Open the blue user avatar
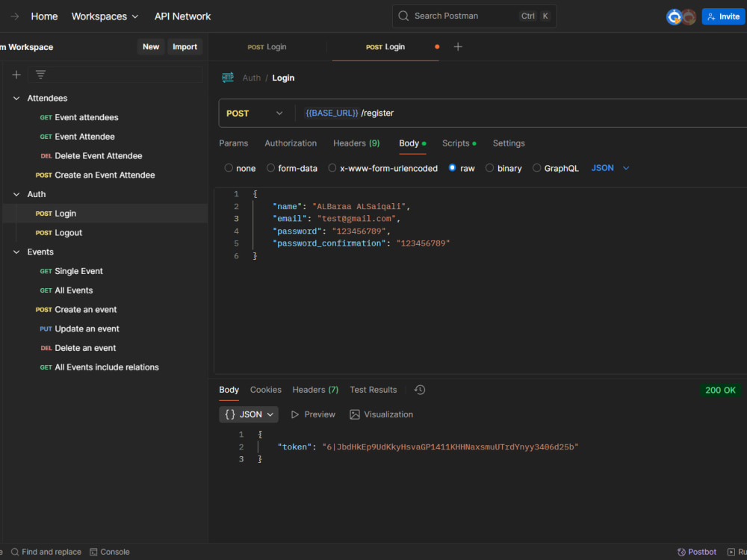This screenshot has height=560, width=747. [x=674, y=16]
